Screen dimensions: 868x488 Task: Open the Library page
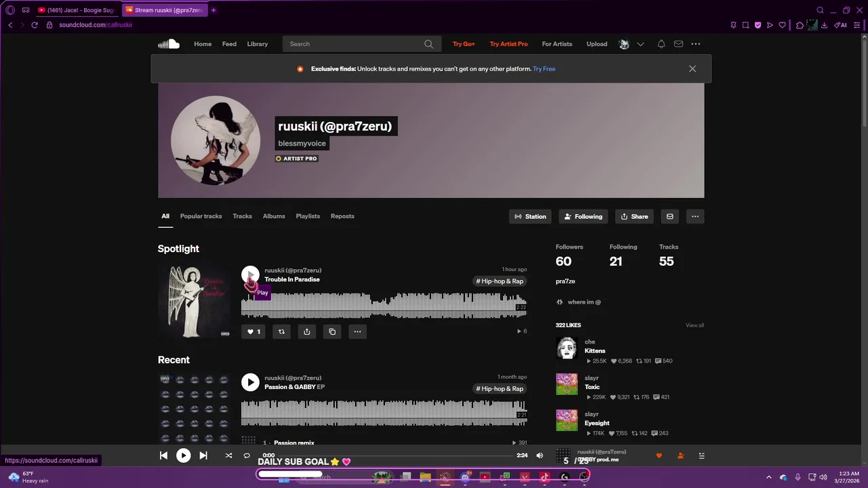click(x=257, y=44)
